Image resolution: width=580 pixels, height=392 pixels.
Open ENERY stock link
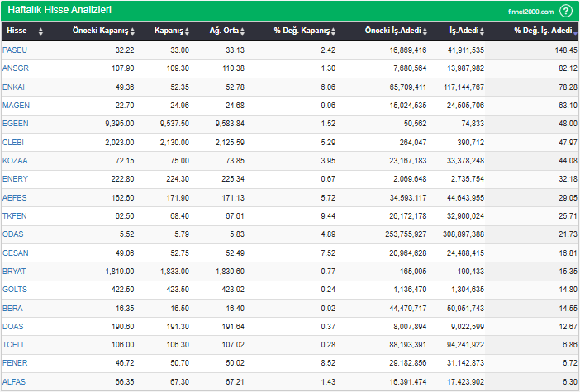(x=15, y=178)
